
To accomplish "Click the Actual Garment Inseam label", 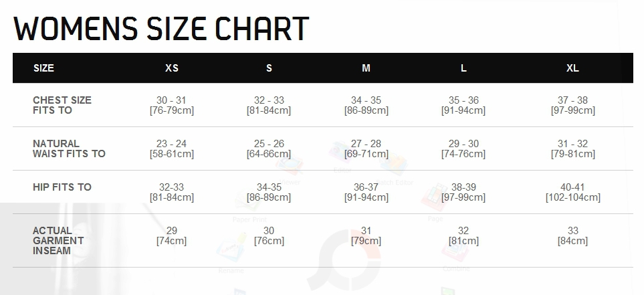I will click(58, 240).
